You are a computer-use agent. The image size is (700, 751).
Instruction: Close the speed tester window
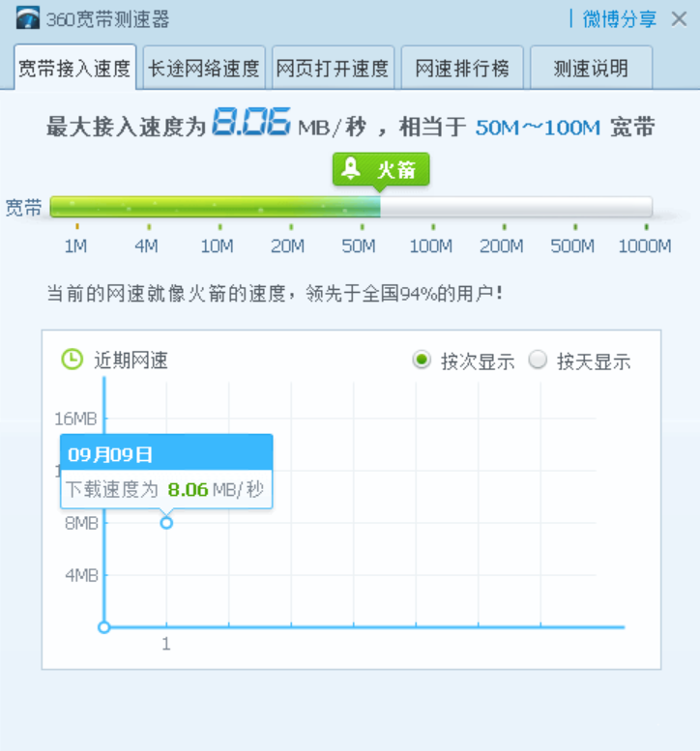coord(679,19)
